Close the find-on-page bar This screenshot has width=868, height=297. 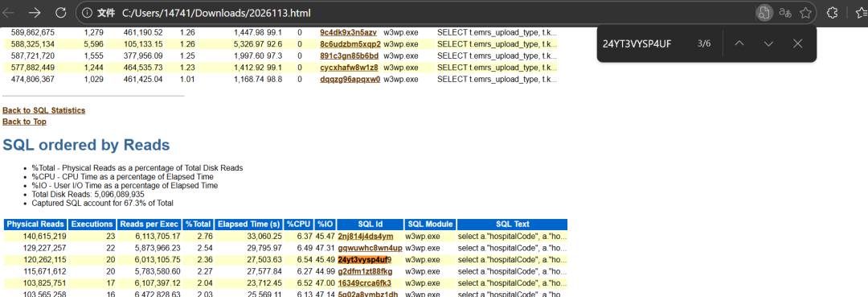(798, 43)
